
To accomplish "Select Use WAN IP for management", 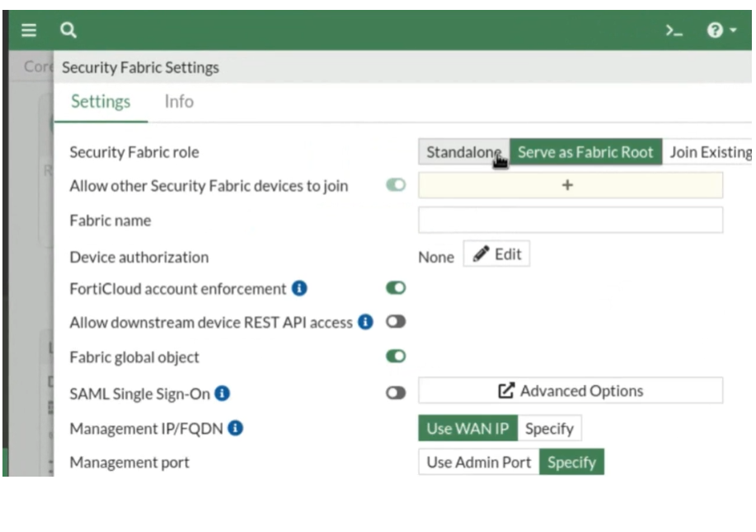I will coord(468,429).
